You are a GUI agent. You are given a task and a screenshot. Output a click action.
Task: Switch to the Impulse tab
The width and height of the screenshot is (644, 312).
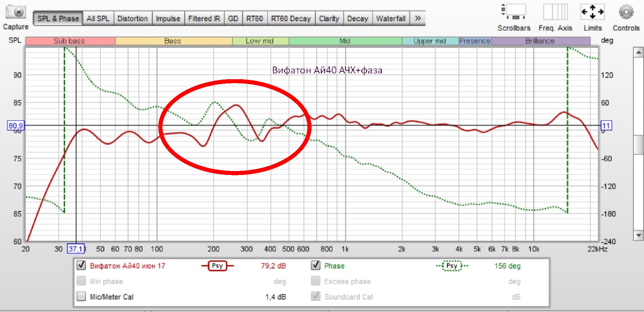click(x=168, y=18)
